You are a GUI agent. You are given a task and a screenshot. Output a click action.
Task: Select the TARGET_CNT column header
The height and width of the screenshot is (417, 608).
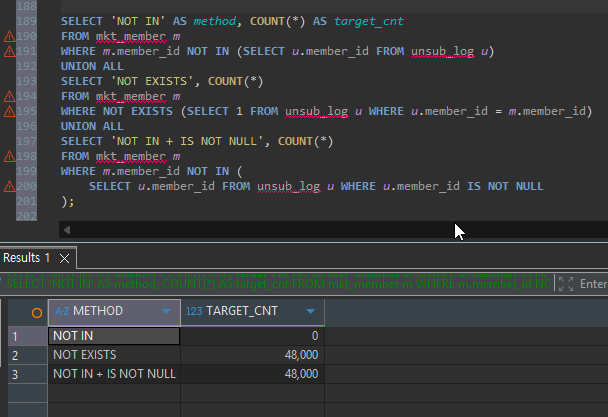[252, 311]
